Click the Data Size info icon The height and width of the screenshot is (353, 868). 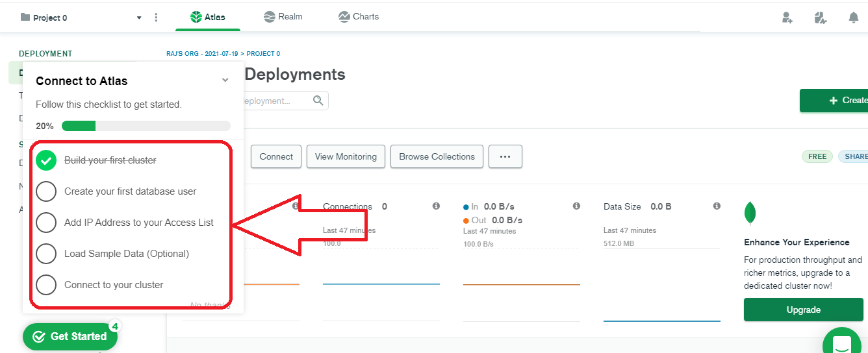(x=717, y=206)
